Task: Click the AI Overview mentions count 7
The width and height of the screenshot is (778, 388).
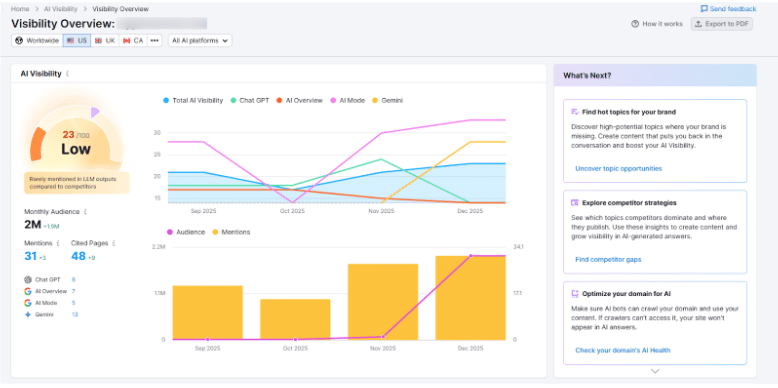Action: point(73,291)
